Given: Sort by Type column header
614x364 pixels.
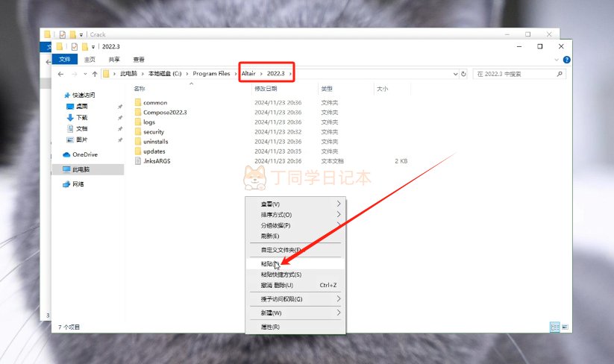Looking at the screenshot, I should [327, 89].
